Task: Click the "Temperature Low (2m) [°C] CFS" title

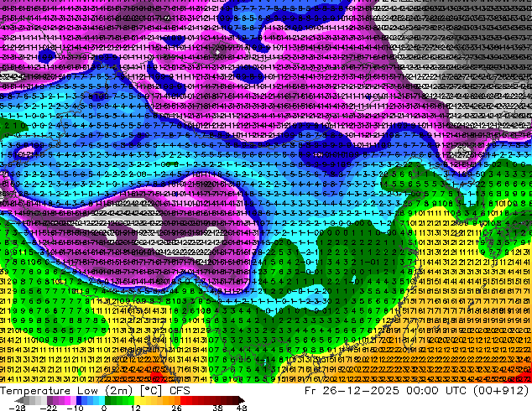Action: pyautogui.click(x=95, y=391)
